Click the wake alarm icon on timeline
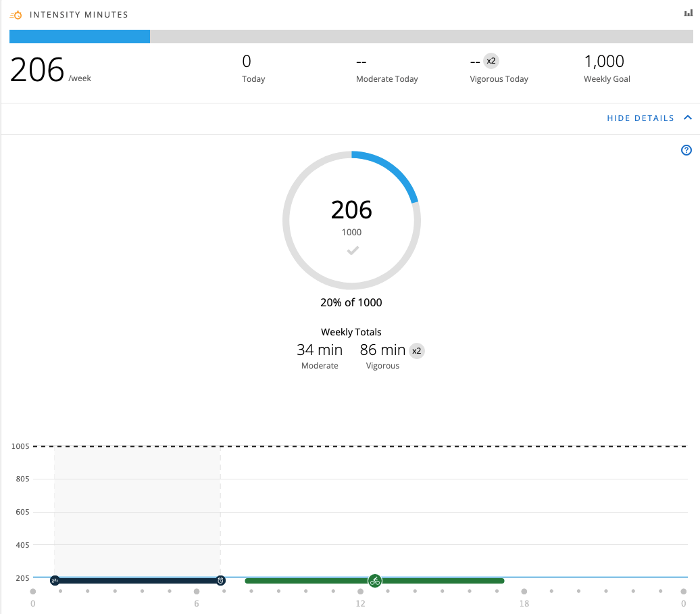 pyautogui.click(x=220, y=580)
